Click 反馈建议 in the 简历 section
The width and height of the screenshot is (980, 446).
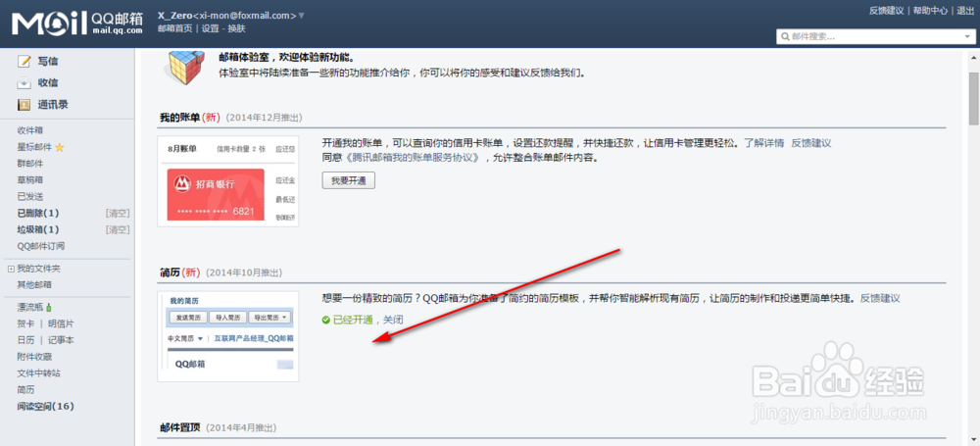pyautogui.click(x=880, y=298)
